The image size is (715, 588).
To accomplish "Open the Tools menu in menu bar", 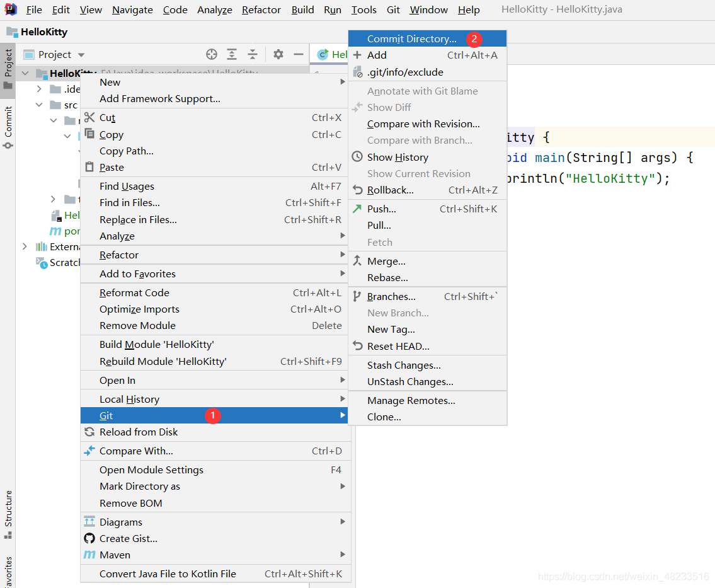I will tap(364, 9).
